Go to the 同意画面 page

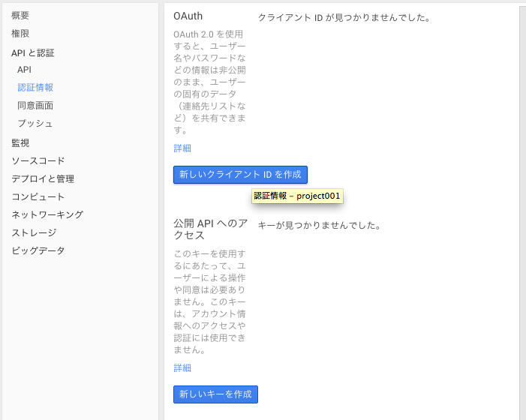click(x=35, y=106)
